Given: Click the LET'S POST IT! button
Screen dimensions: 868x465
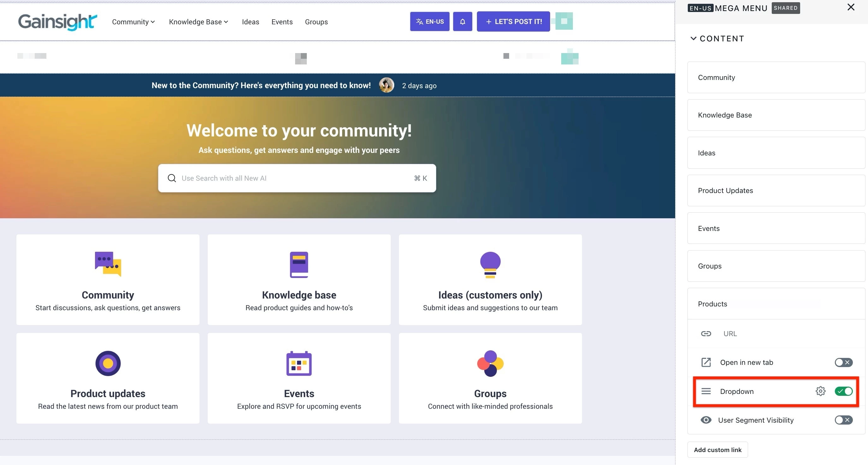Looking at the screenshot, I should pos(513,21).
